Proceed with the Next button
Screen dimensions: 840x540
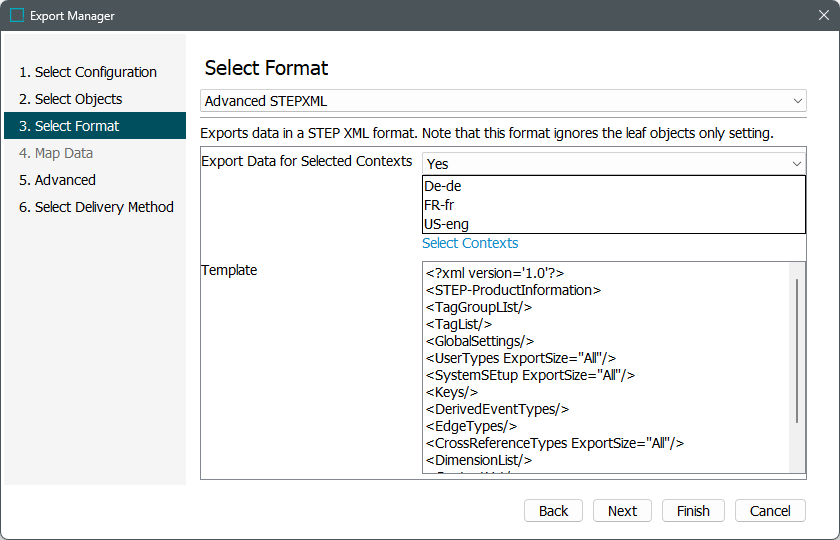coord(622,511)
